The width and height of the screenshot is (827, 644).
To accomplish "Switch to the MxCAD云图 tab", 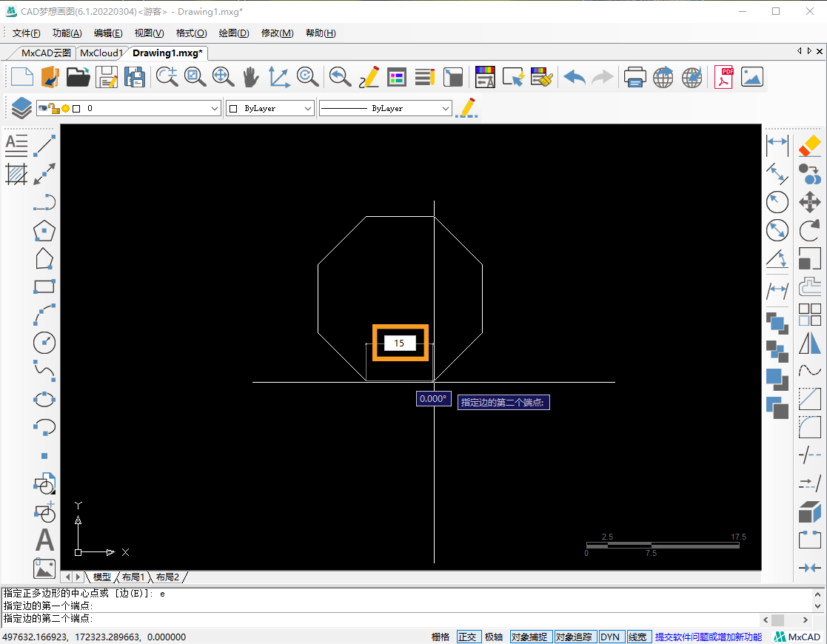I will pyautogui.click(x=46, y=53).
